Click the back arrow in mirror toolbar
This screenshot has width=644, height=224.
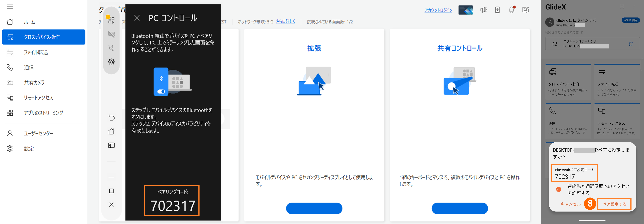(112, 117)
